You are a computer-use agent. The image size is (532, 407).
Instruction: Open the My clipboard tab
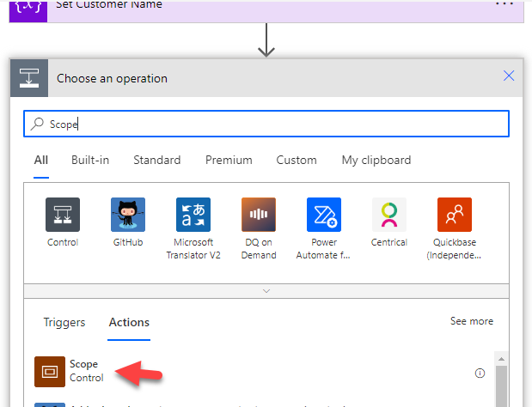tap(376, 160)
